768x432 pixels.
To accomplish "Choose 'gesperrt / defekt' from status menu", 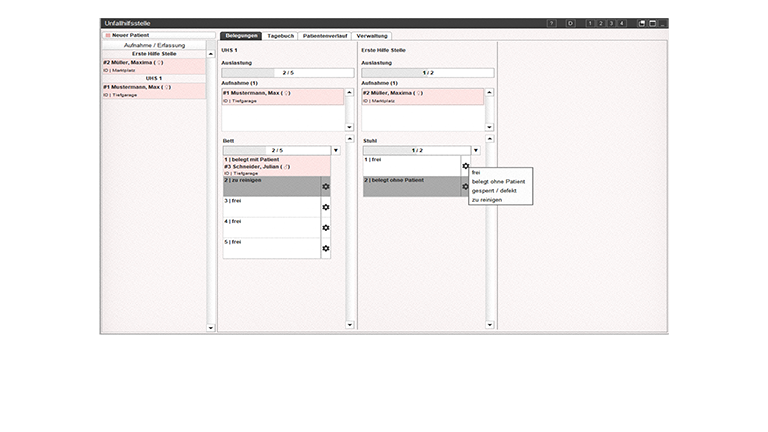I will point(493,190).
